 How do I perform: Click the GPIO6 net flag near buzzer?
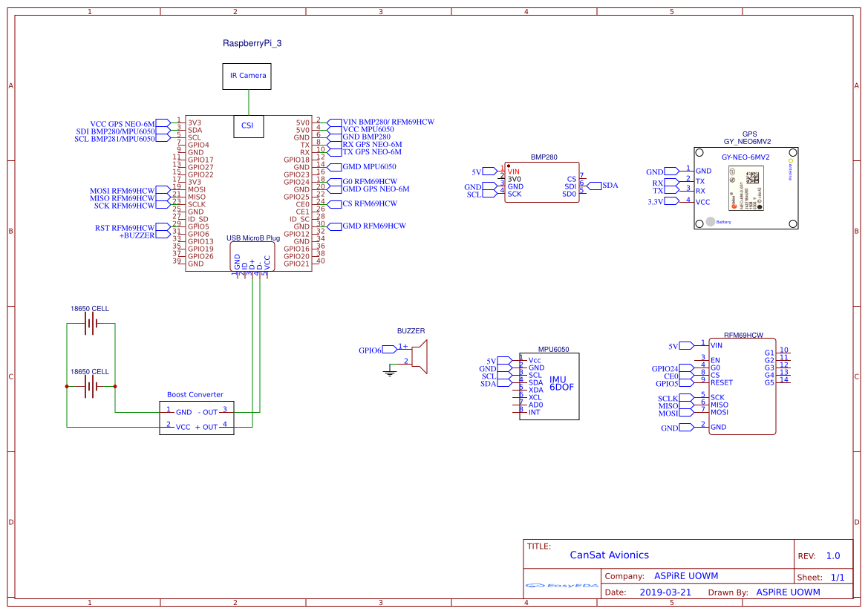pyautogui.click(x=377, y=350)
